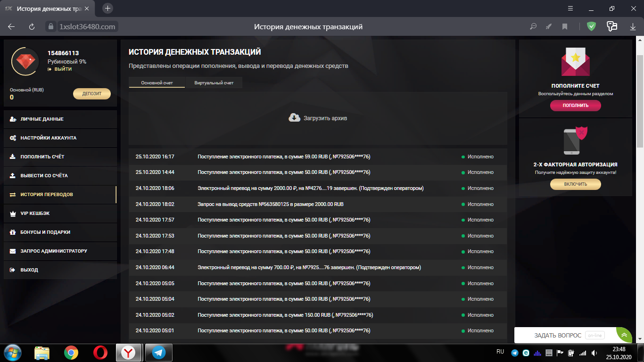
Task: Click the 150.00 RUB payment row at 05:02
Action: click(318, 315)
